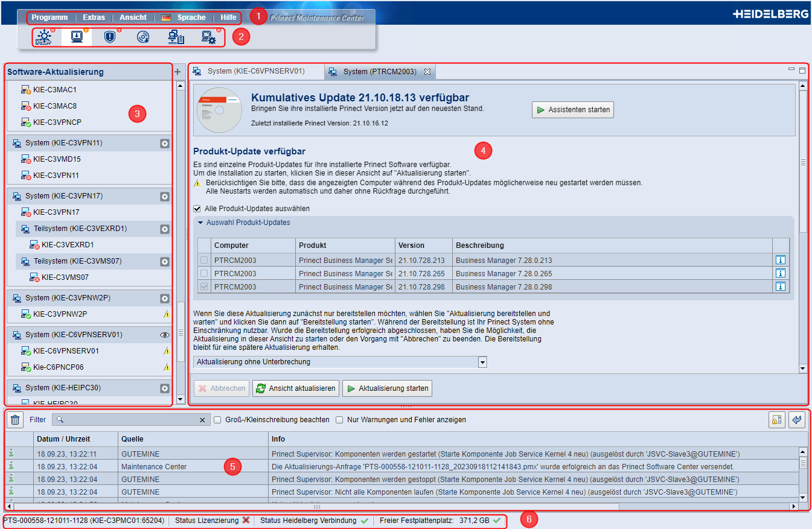
Task: Click warning icon next to KIE-C6VPNSERV01 computer
Action: point(167,351)
